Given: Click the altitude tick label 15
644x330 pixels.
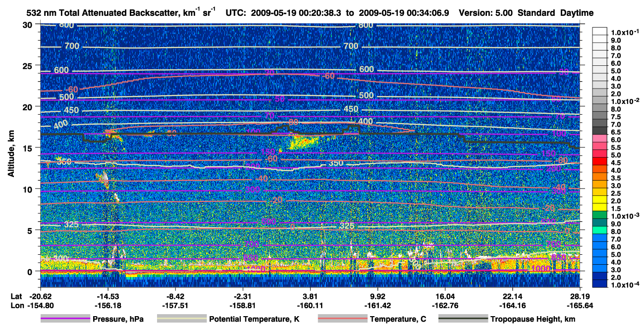Looking at the screenshot, I should click(x=29, y=147).
